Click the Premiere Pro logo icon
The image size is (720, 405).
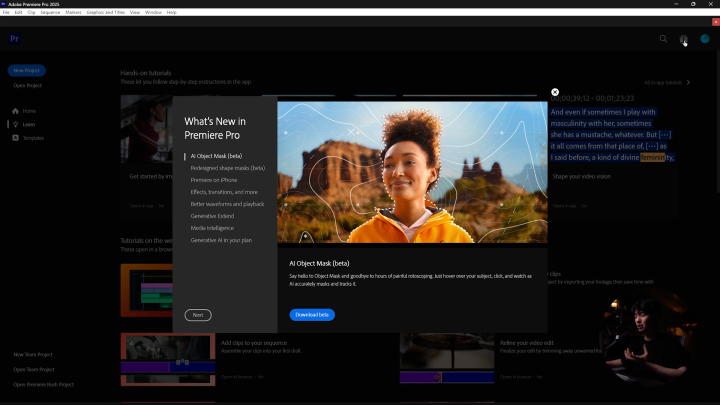tap(15, 39)
